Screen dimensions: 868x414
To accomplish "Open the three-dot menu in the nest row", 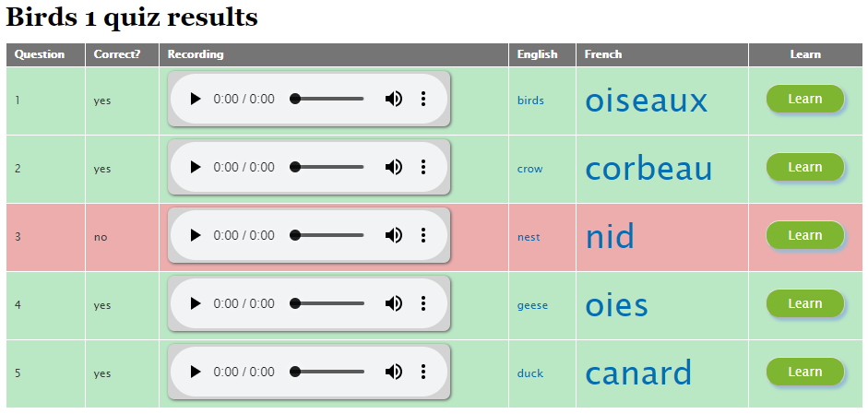I will [x=423, y=235].
